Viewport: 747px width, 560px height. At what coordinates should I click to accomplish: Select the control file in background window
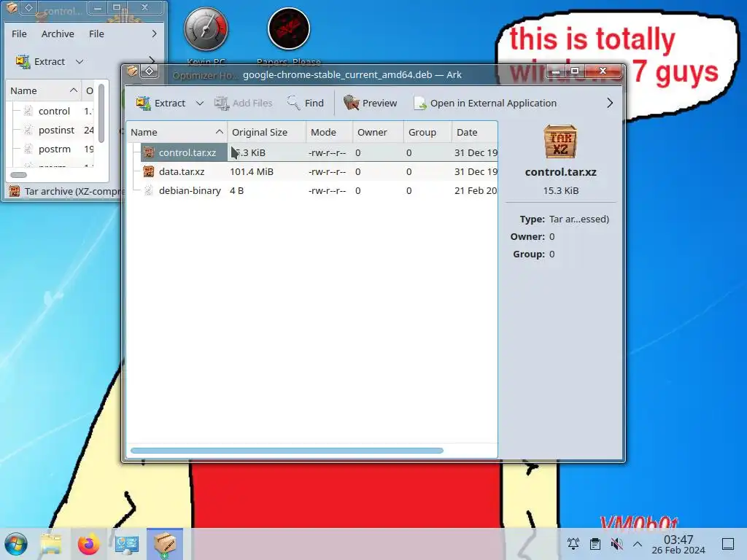coord(54,111)
